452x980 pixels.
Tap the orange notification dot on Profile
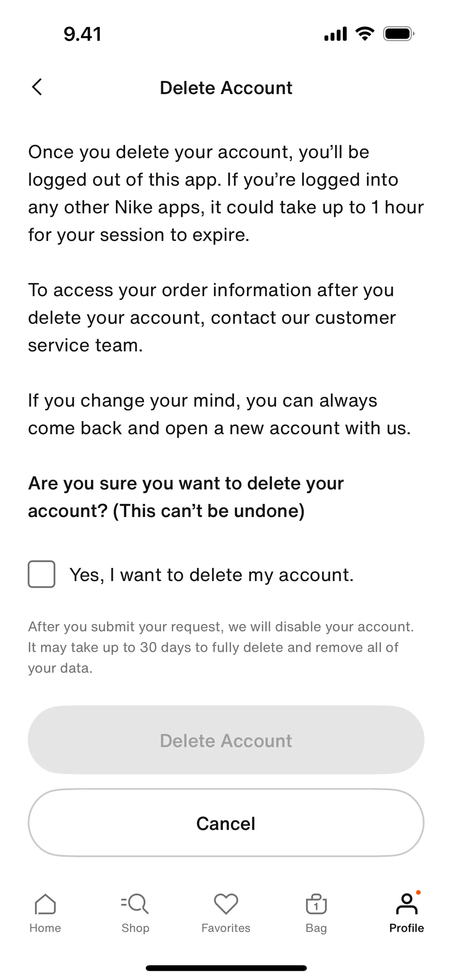point(419,892)
